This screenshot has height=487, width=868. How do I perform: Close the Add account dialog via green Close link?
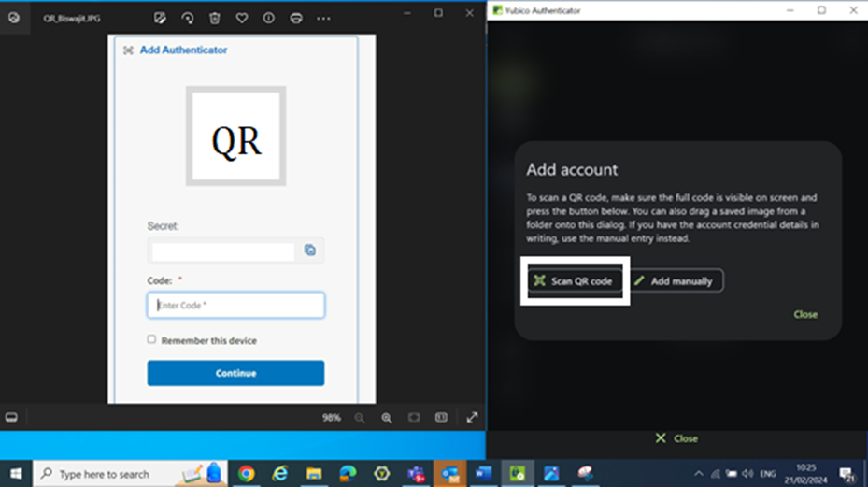(x=805, y=314)
